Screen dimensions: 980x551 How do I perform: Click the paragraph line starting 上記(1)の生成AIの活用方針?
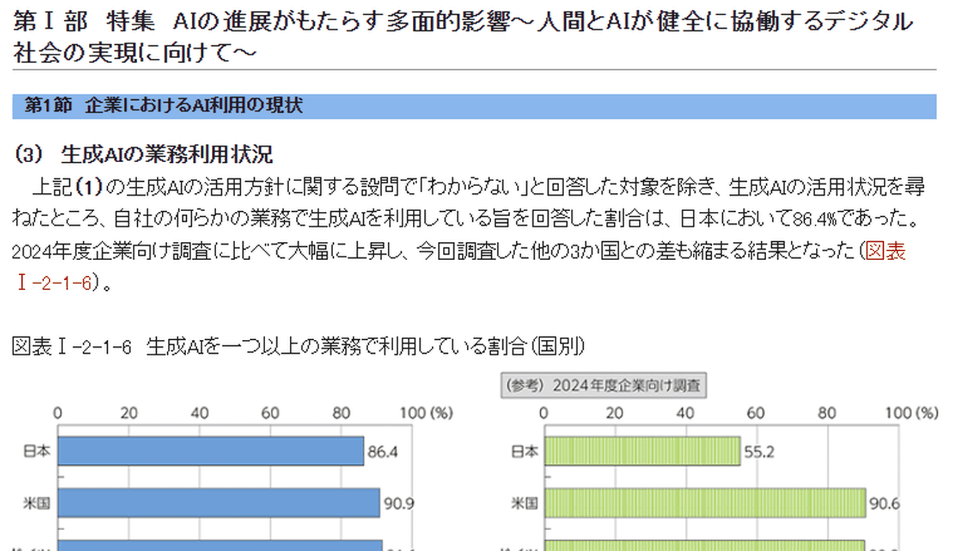coord(478,187)
